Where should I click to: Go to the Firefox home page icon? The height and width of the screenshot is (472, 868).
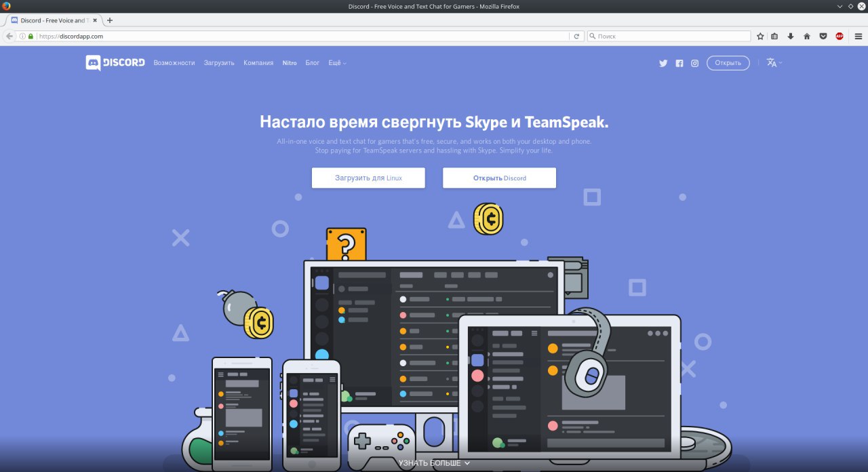point(807,36)
